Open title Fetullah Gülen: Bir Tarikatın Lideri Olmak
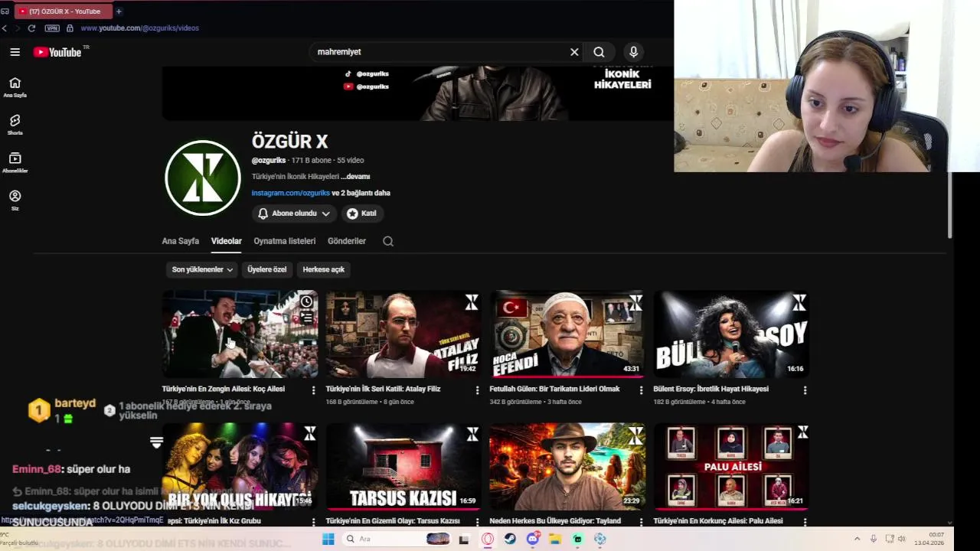 554,389
